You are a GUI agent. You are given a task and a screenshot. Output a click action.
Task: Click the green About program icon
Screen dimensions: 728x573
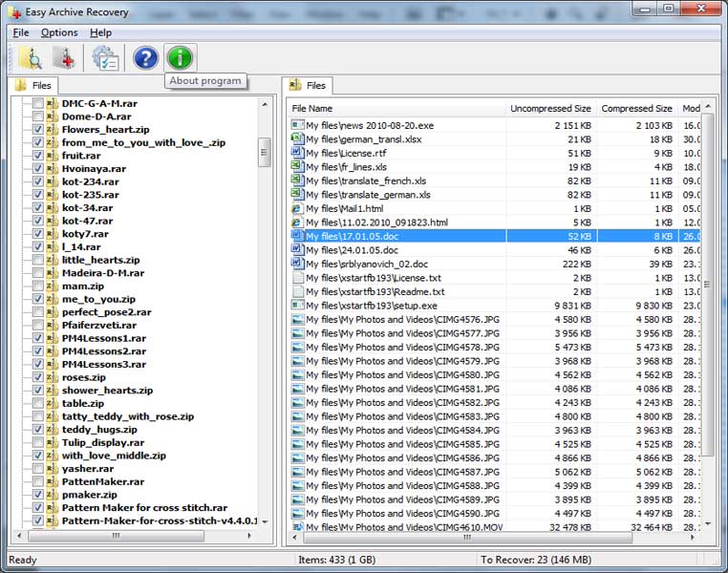tap(180, 58)
